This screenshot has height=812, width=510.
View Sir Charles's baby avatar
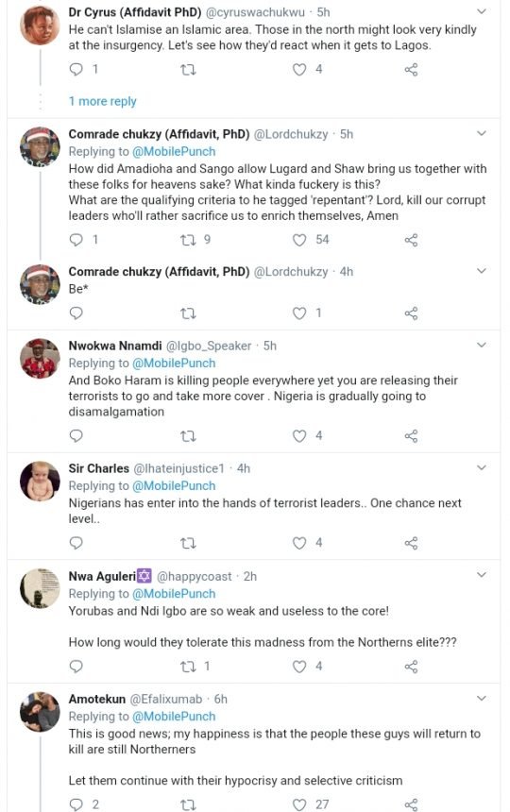40,482
